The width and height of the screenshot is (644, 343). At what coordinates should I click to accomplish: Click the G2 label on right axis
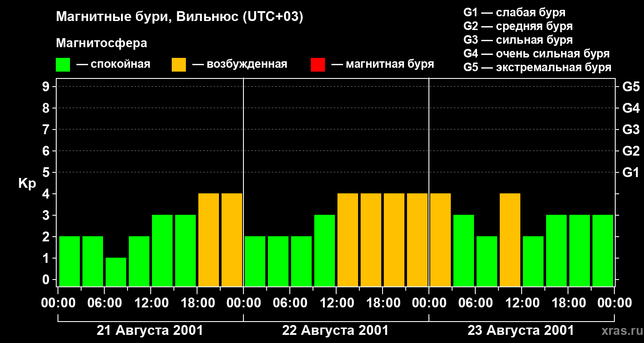tap(631, 151)
